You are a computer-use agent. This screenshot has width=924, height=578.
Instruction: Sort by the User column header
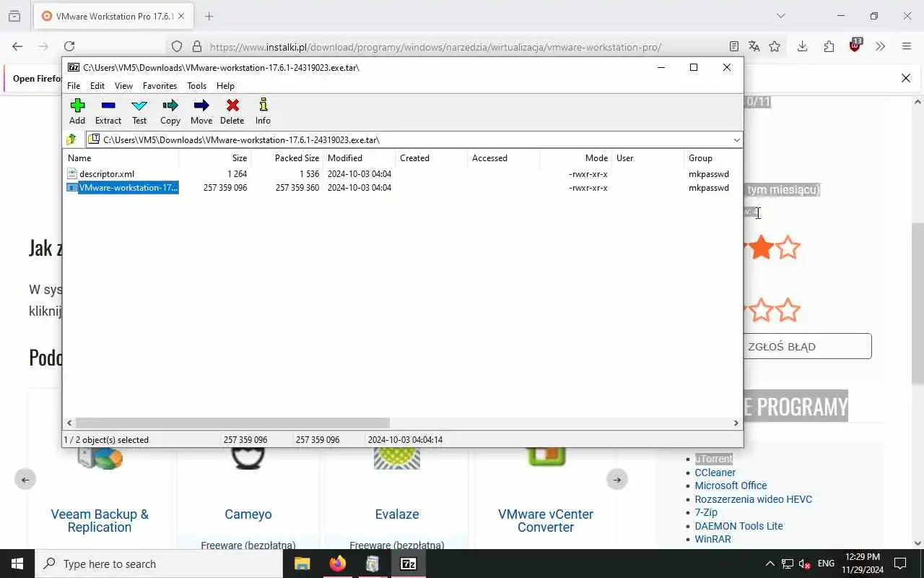(x=648, y=158)
